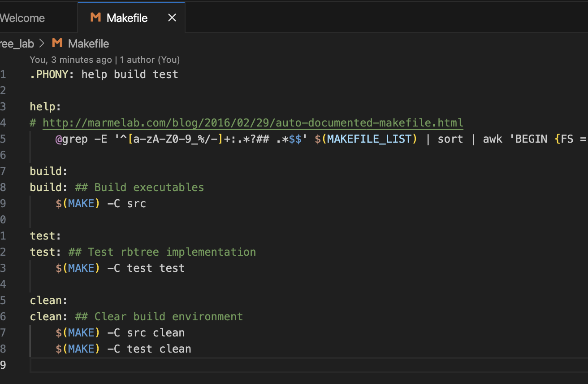
Task: Switch to the Welcome tab
Action: point(22,18)
